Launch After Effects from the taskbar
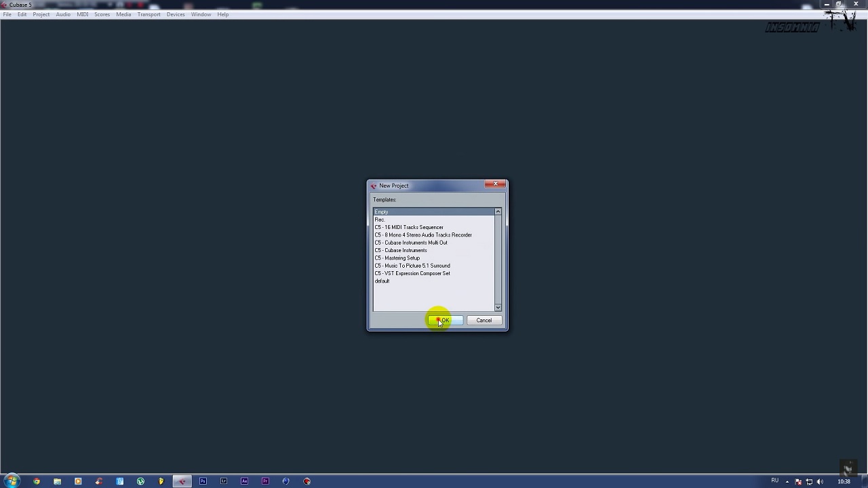This screenshot has width=868, height=488. (x=244, y=481)
